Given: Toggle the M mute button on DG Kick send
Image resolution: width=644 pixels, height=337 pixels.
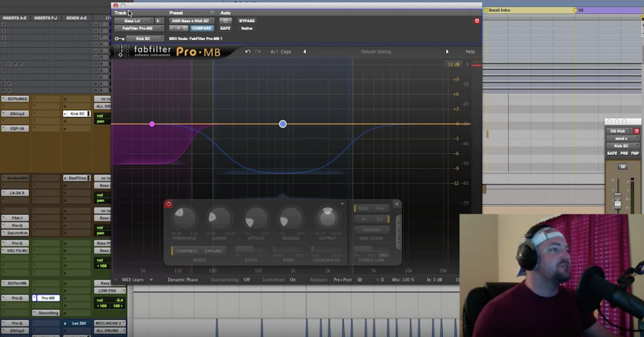Looking at the screenshot, I should pos(623,167).
